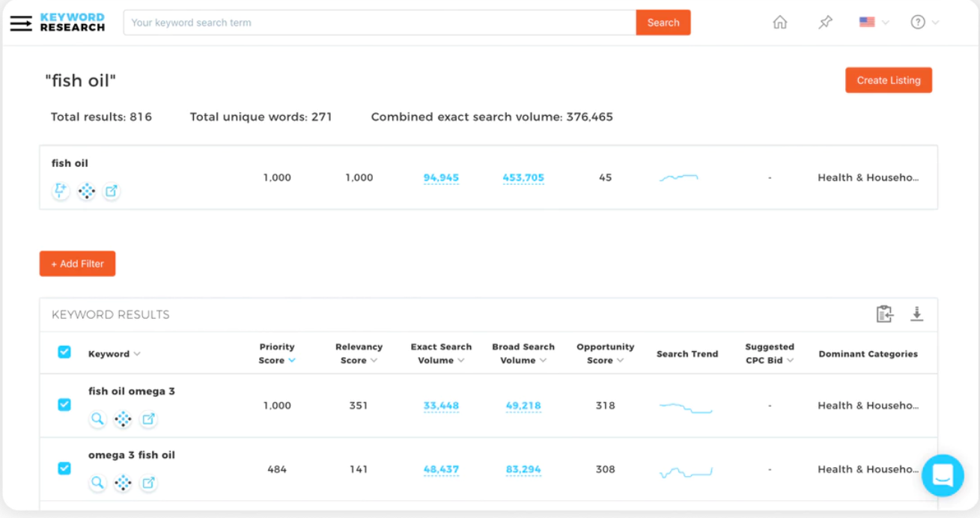Open the magnifying glass icon for fish oil omega 3

point(97,419)
